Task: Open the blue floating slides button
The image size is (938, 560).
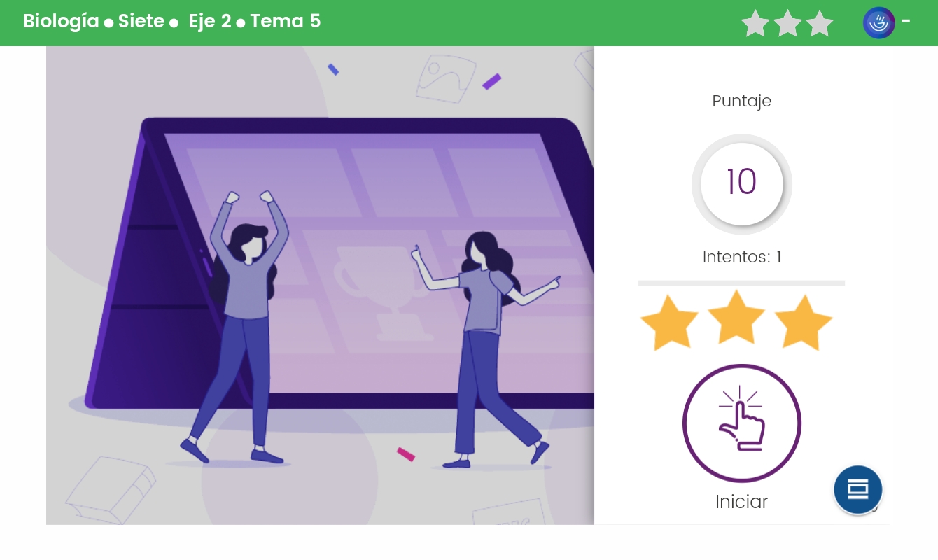Action: pos(857,490)
